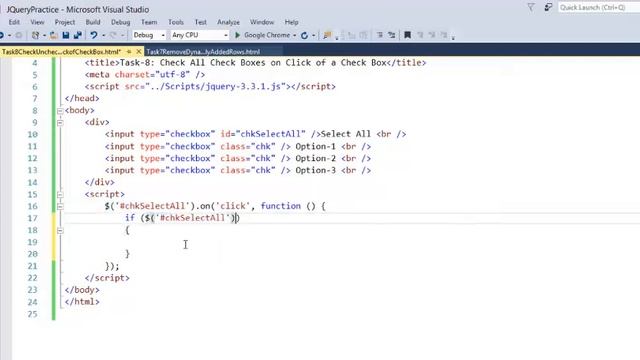The height and width of the screenshot is (360, 640).
Task: Open the Debug menu
Action: tap(120, 22)
